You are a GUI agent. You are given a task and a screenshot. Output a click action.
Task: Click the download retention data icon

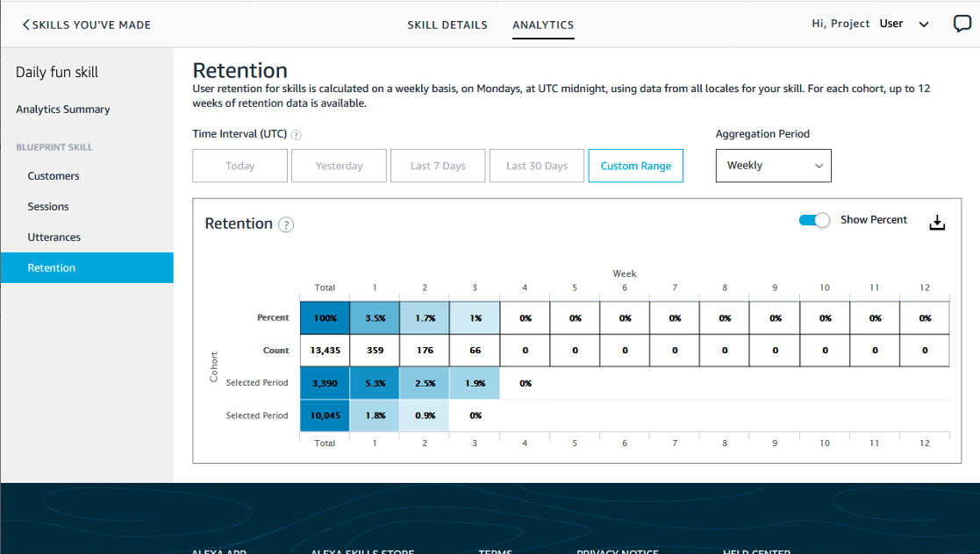(x=937, y=223)
